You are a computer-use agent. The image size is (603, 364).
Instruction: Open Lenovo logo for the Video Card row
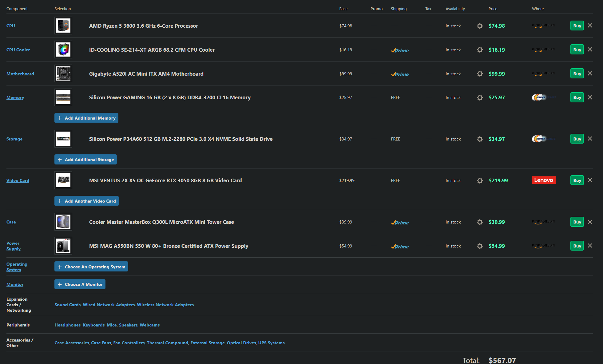(x=544, y=180)
